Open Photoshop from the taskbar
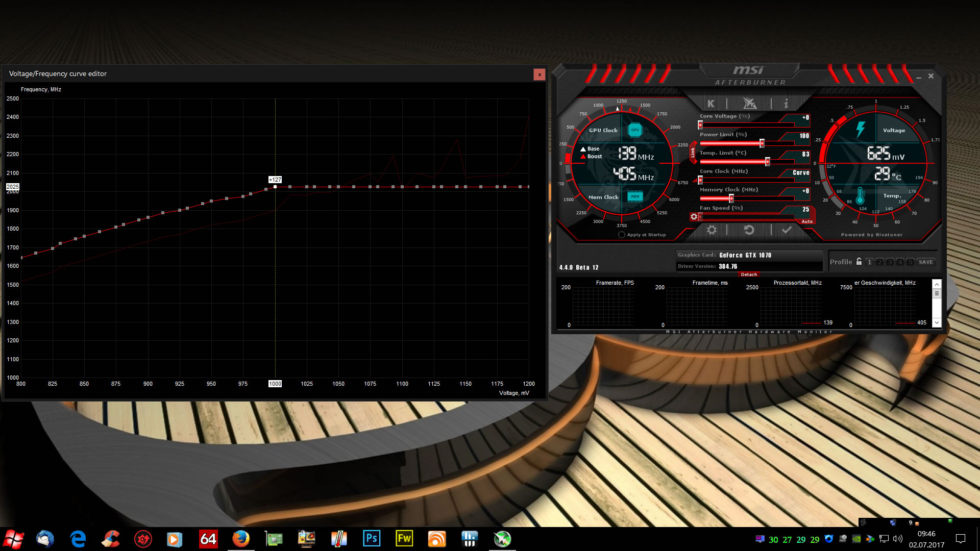This screenshot has width=980, height=551. point(372,539)
